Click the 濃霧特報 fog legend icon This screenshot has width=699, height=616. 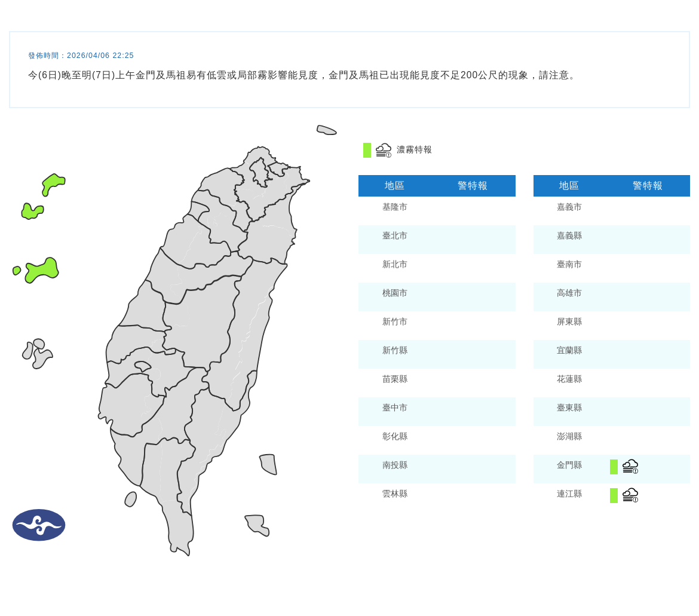(383, 149)
